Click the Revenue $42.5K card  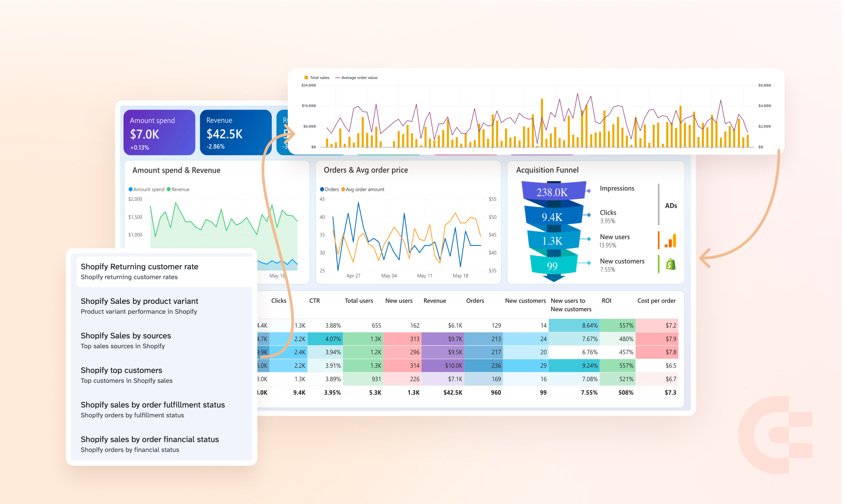coord(235,133)
